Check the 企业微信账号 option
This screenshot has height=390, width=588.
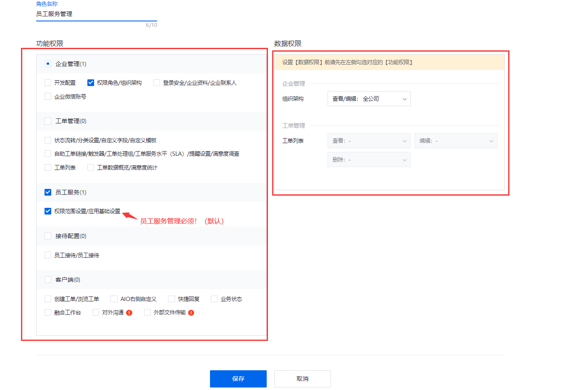48,97
